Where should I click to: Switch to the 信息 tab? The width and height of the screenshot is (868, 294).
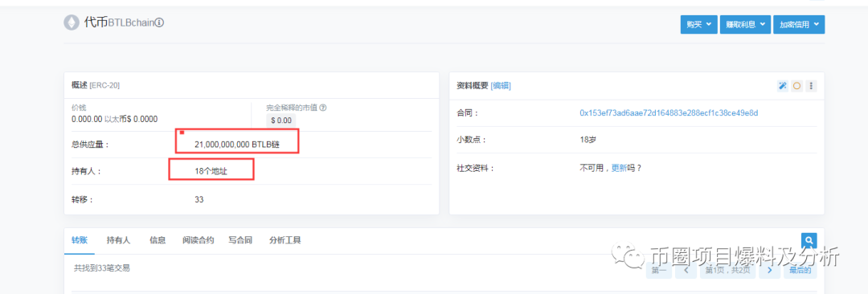[x=158, y=240]
